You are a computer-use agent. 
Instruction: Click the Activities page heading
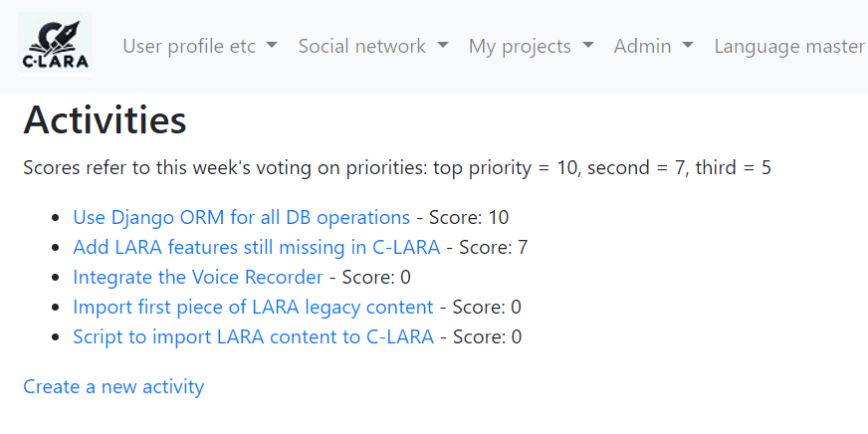click(x=105, y=120)
